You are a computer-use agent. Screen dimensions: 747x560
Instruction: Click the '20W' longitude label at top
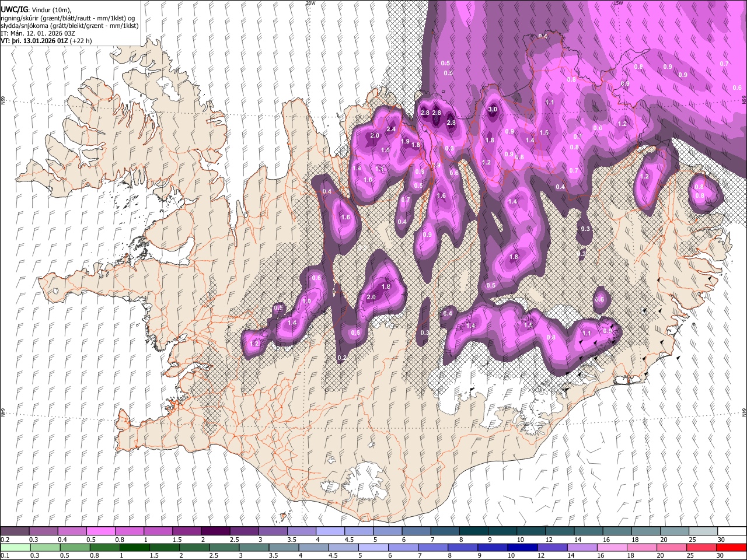click(x=310, y=3)
